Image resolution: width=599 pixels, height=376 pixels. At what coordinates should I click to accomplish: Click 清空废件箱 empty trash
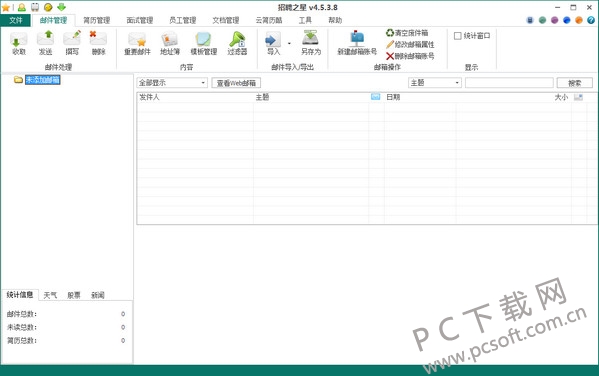tap(407, 33)
